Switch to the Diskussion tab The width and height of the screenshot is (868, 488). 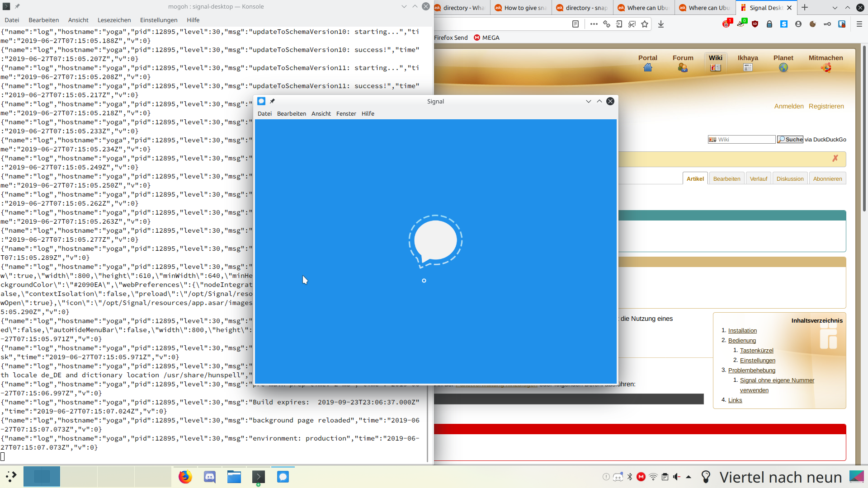coord(790,178)
